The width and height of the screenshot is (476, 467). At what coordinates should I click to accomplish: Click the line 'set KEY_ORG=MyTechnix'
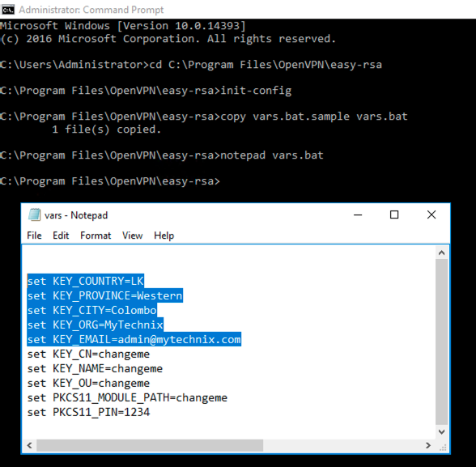(x=95, y=325)
